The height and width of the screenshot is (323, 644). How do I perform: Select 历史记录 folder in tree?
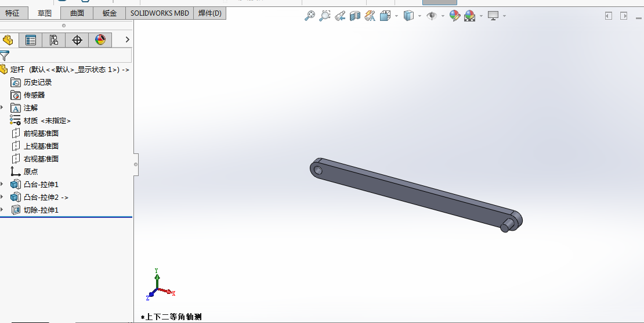coord(38,82)
